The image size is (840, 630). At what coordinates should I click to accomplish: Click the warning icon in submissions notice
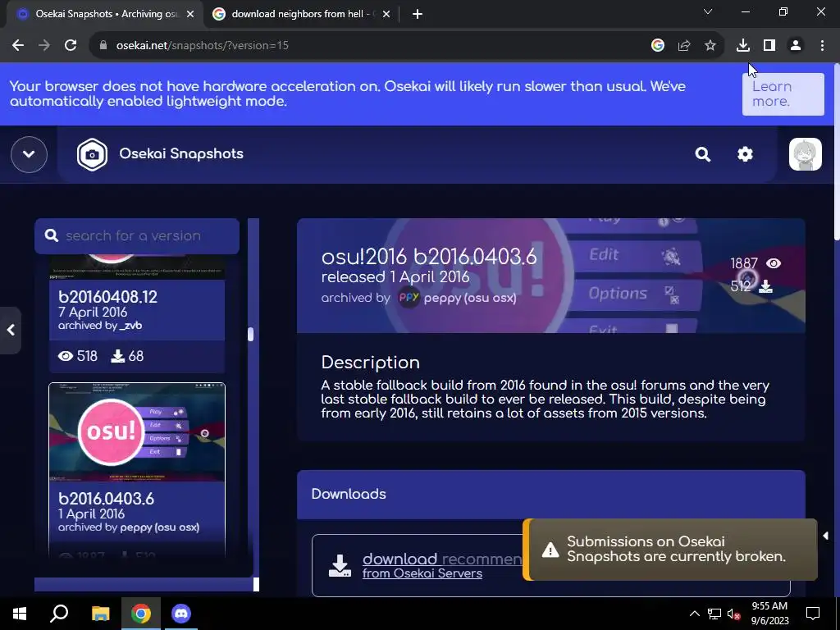point(550,550)
